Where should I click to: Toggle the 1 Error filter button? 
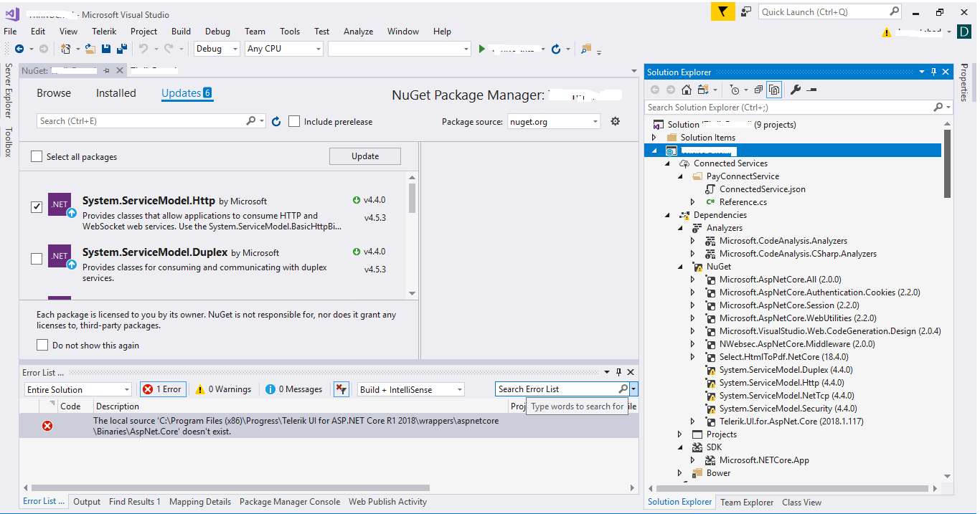(x=163, y=389)
